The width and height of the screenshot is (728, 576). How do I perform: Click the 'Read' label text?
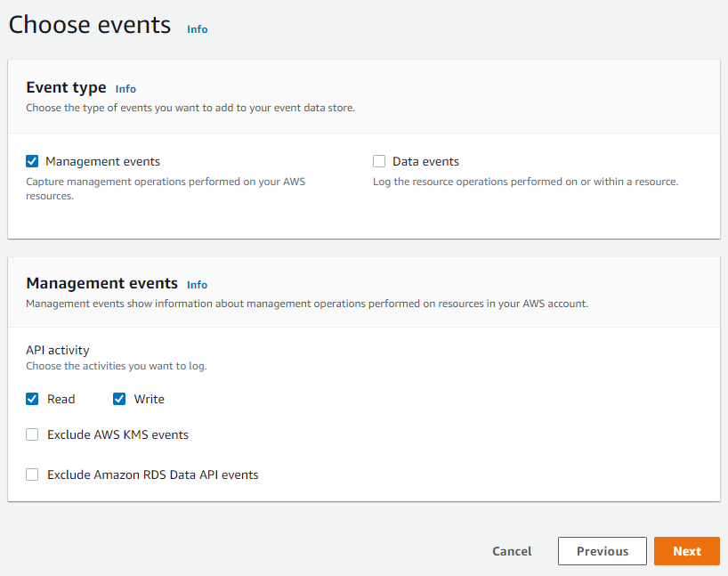61,399
